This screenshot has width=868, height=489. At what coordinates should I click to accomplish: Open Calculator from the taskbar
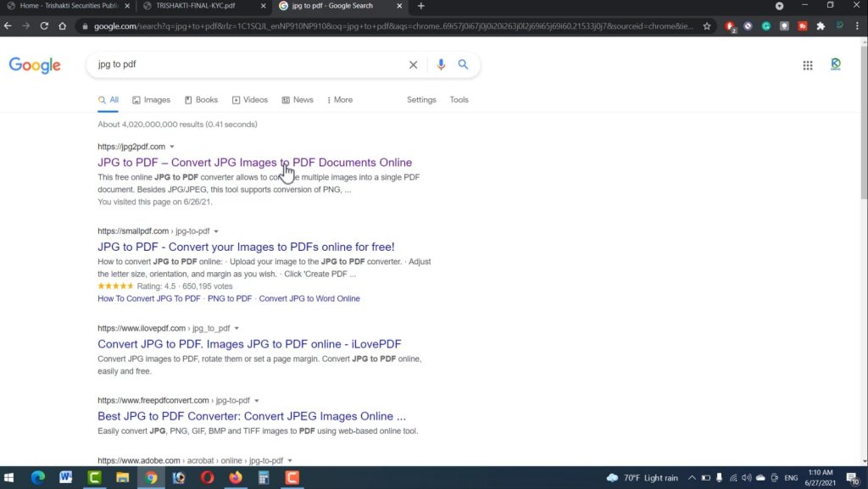(264, 477)
